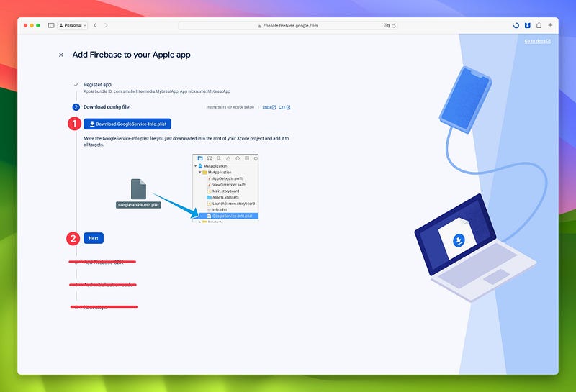Screen dimensions: 576x392
Task: Click the Next button
Action: tap(94, 238)
